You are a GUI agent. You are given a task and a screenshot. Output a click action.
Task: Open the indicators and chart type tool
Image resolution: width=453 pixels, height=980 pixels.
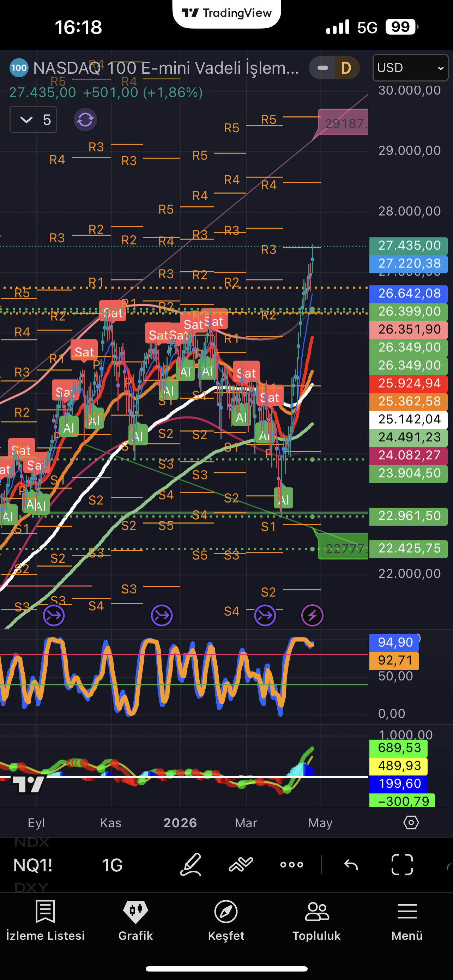tap(241, 865)
